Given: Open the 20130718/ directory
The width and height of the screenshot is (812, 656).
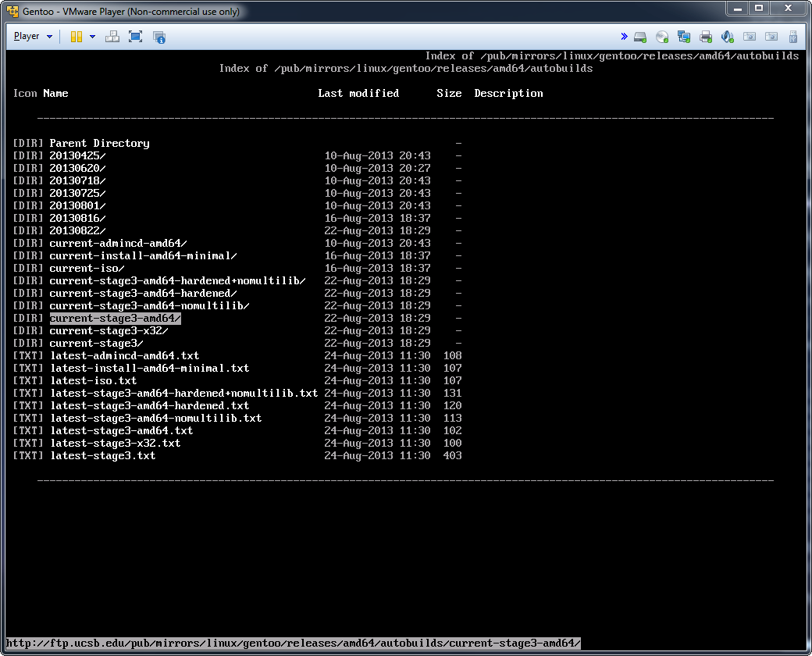Looking at the screenshot, I should coord(77,180).
